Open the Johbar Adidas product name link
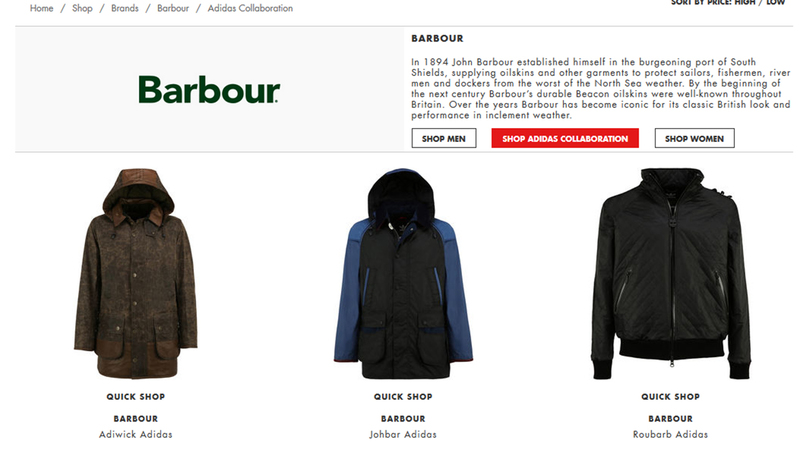 tap(403, 435)
